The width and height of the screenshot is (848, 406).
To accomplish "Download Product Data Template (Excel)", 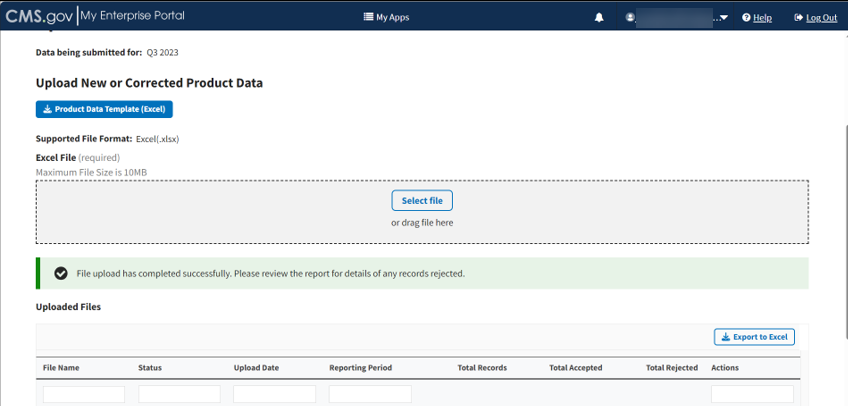I will 104,109.
